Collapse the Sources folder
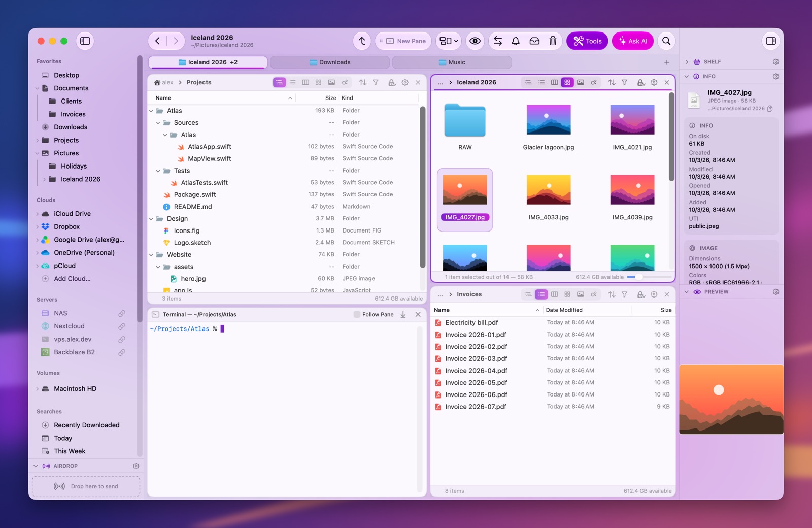Screen dimensions: 812x528 pos(158,123)
